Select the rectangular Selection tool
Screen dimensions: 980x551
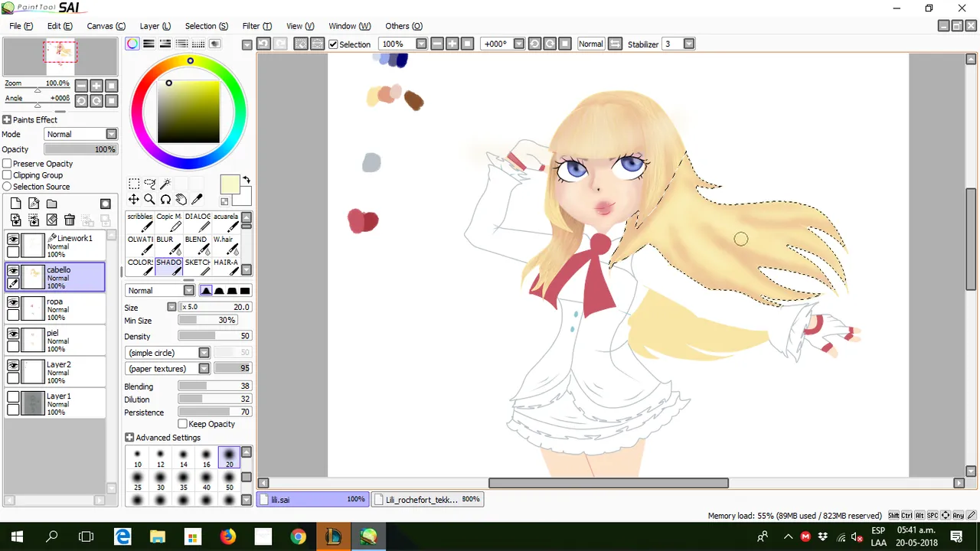[134, 184]
